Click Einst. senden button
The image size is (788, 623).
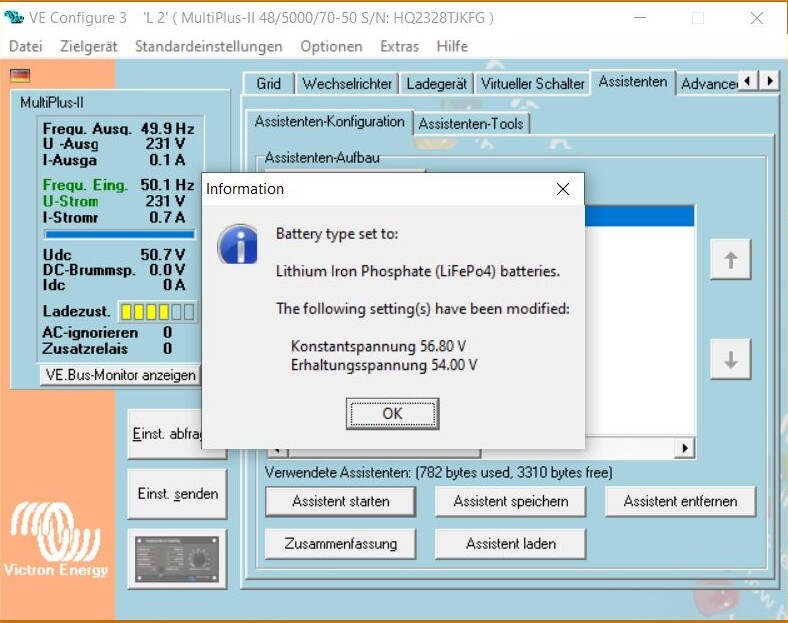[x=177, y=494]
